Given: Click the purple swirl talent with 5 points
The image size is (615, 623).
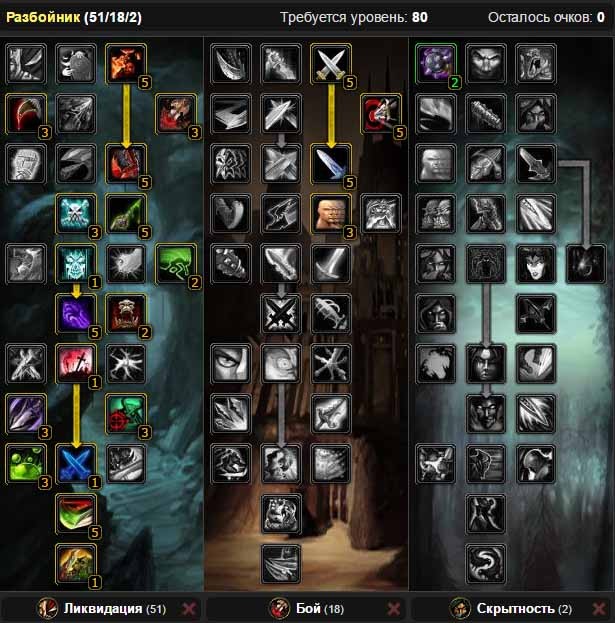Looking at the screenshot, I should coord(76,314).
